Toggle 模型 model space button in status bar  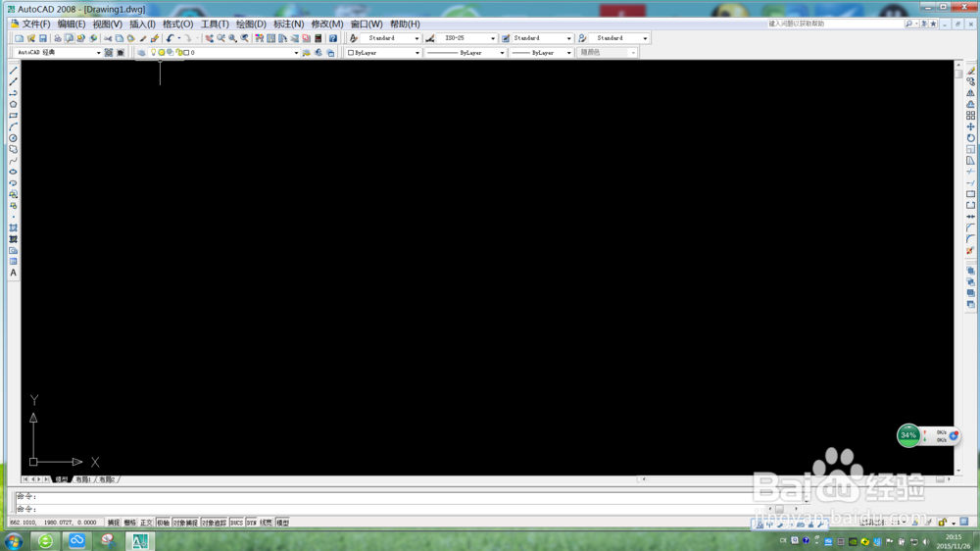tap(282, 523)
